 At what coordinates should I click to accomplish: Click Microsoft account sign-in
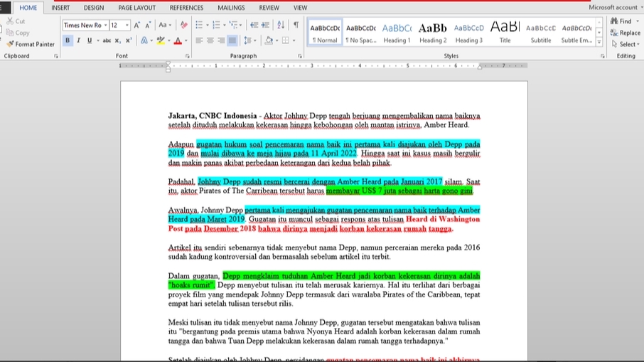615,7
